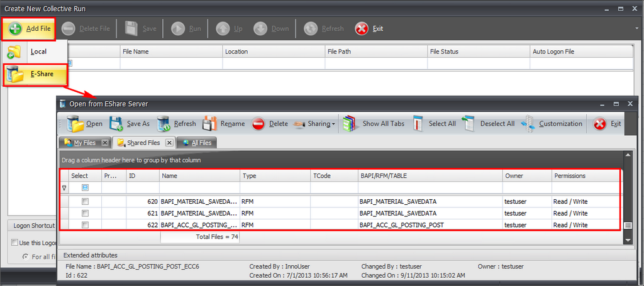Refresh the EShare file list
This screenshot has width=644, height=286.
[164, 124]
